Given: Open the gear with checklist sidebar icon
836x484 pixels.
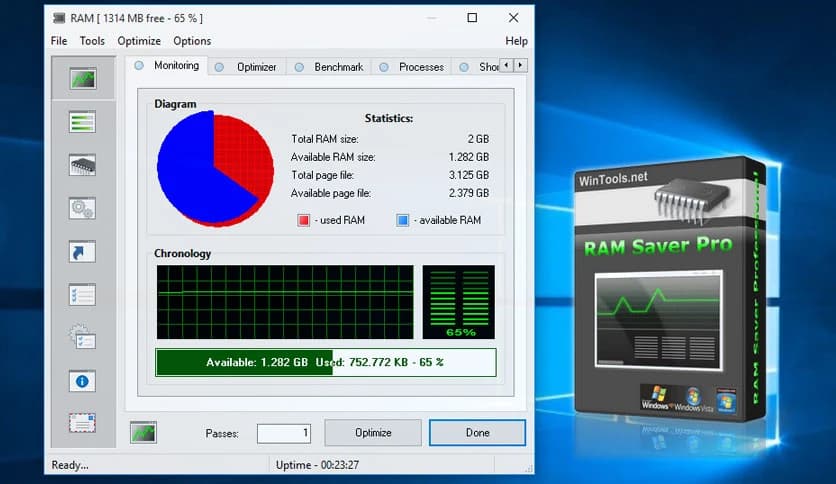Looking at the screenshot, I should point(83,337).
